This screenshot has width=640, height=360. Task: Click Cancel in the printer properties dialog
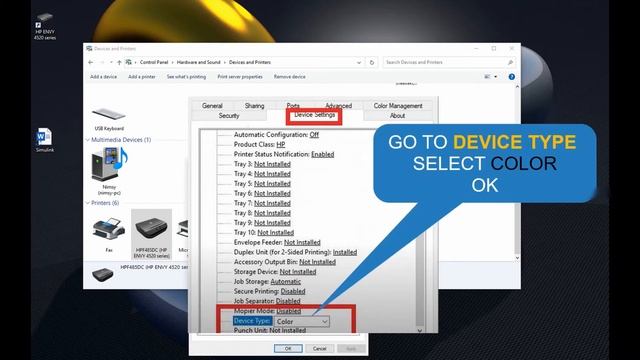[x=320, y=349]
